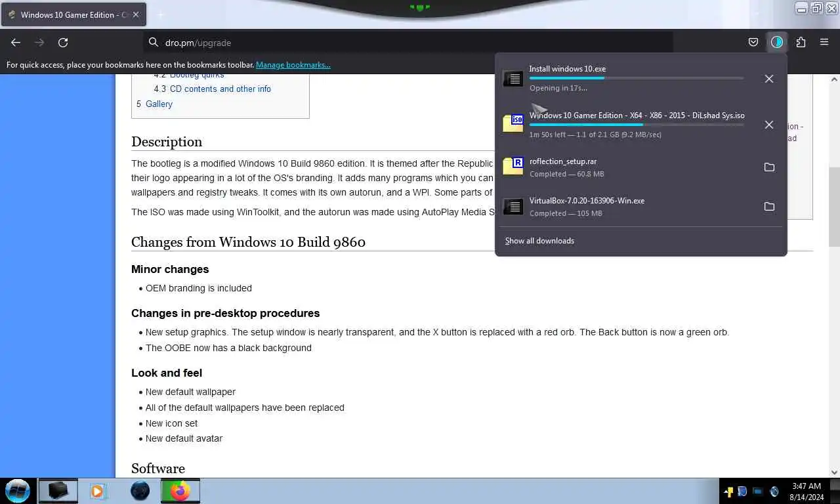The image size is (840, 504).
Task: Click The OOBE now has a black background
Action: tap(228, 348)
